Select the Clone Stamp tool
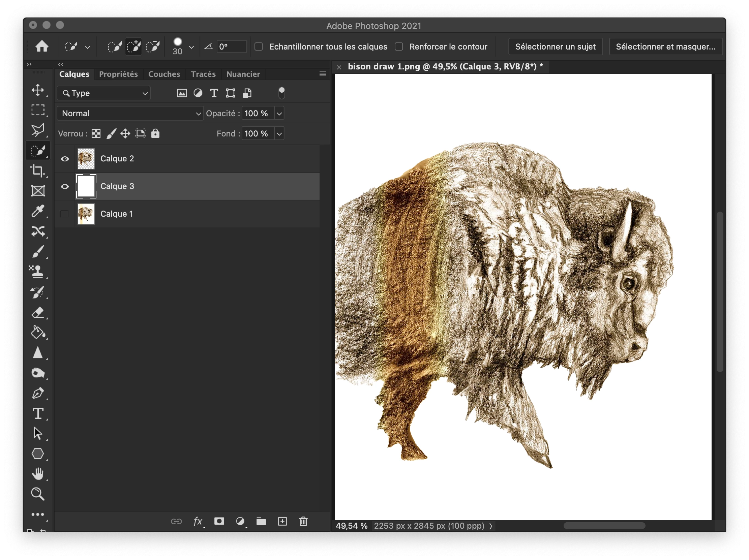 click(x=38, y=271)
